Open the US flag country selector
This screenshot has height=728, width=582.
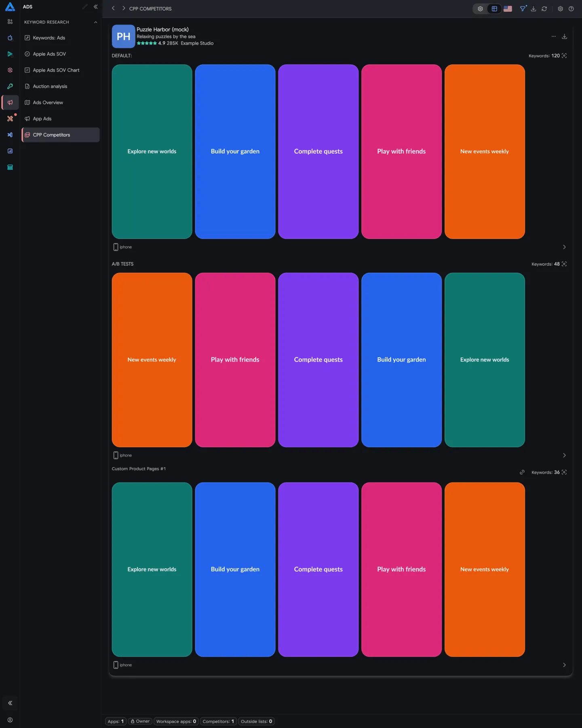coord(508,8)
